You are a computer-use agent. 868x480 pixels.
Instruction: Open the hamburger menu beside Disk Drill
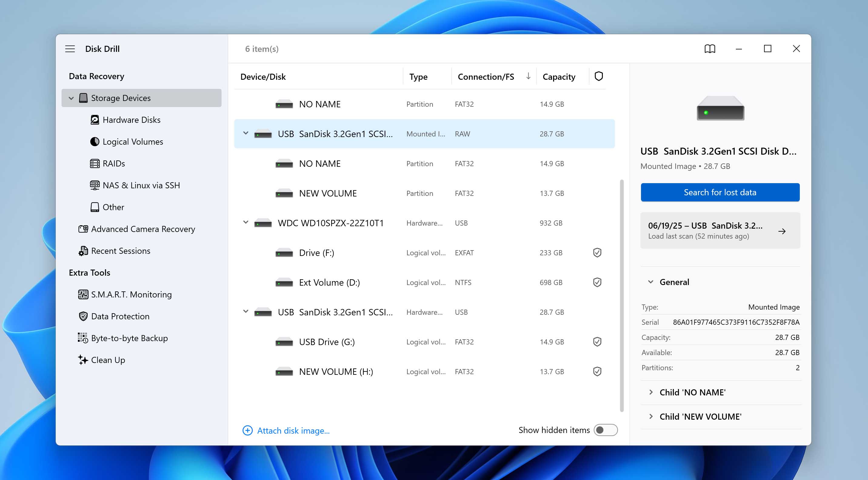[x=70, y=49]
